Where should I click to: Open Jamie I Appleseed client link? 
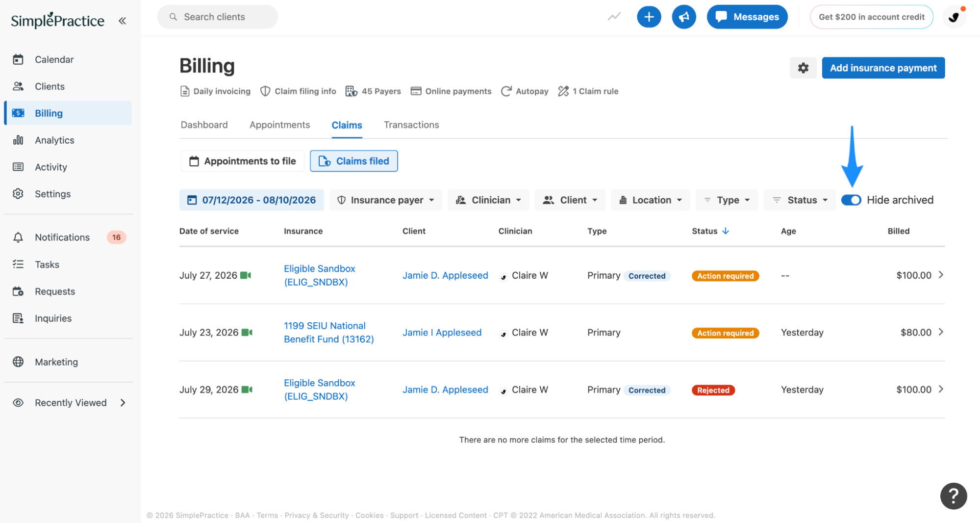[442, 333]
